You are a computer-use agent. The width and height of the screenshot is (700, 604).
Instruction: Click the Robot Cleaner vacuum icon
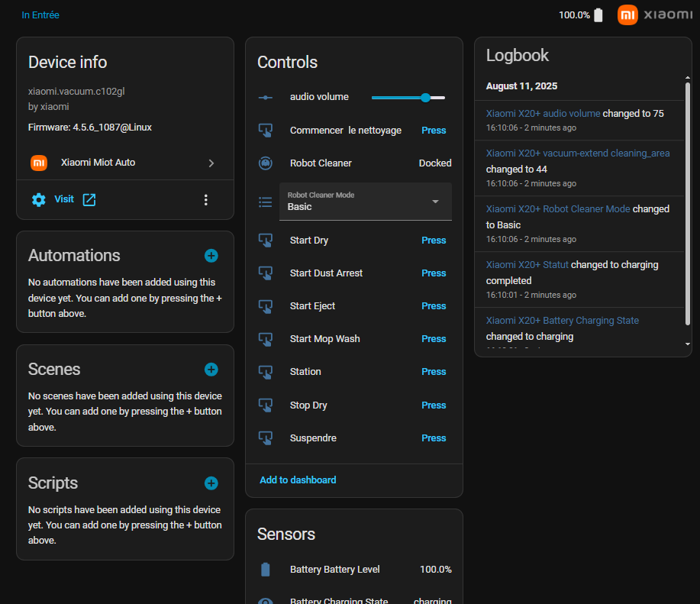(266, 163)
